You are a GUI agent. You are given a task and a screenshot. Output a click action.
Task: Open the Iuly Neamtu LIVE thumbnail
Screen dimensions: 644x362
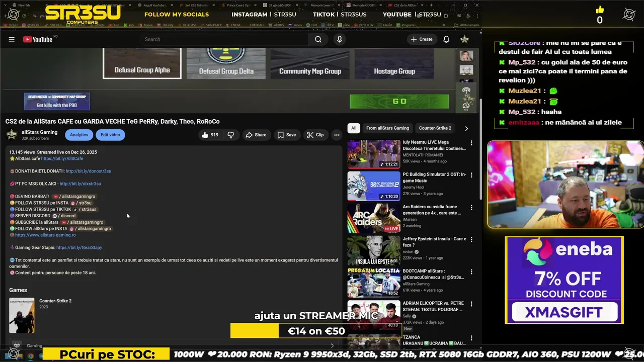(x=374, y=154)
